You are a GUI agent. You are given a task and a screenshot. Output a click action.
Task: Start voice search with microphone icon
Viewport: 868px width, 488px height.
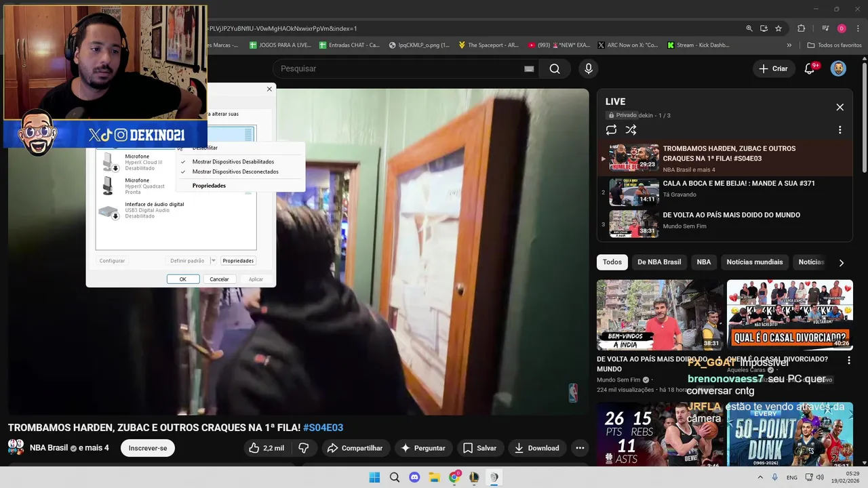pos(589,68)
